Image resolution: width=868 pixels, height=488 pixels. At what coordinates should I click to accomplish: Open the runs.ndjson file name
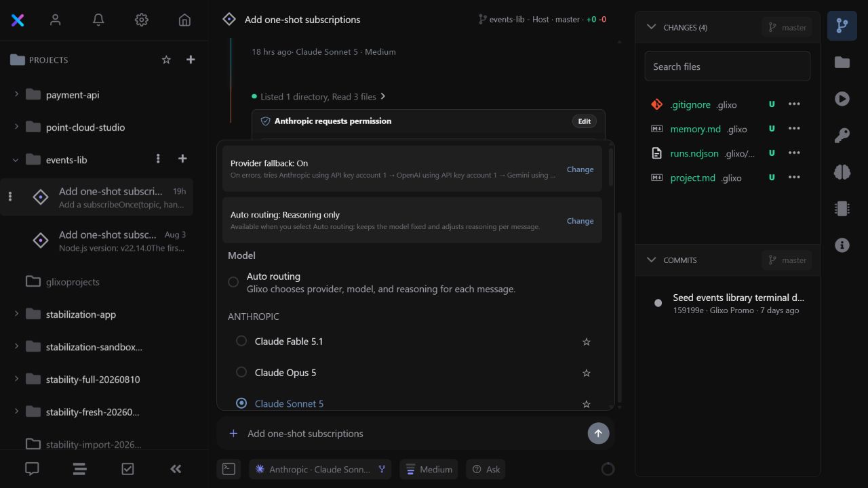pos(694,153)
